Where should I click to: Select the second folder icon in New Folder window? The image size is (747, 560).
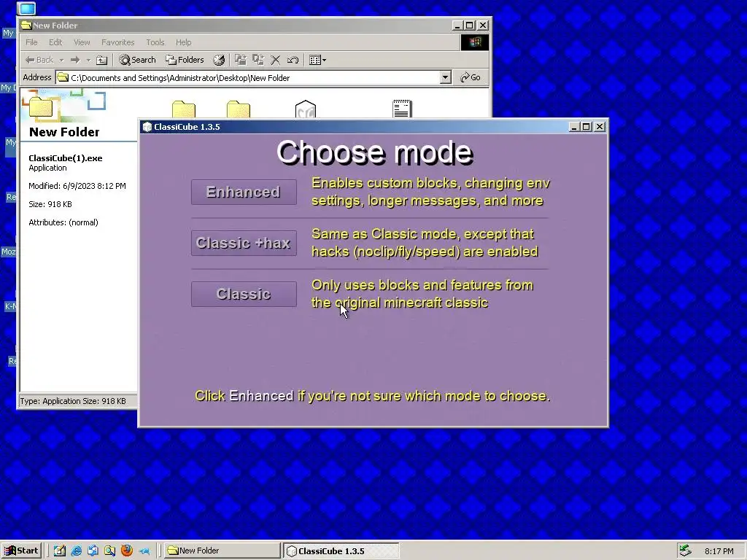click(239, 109)
